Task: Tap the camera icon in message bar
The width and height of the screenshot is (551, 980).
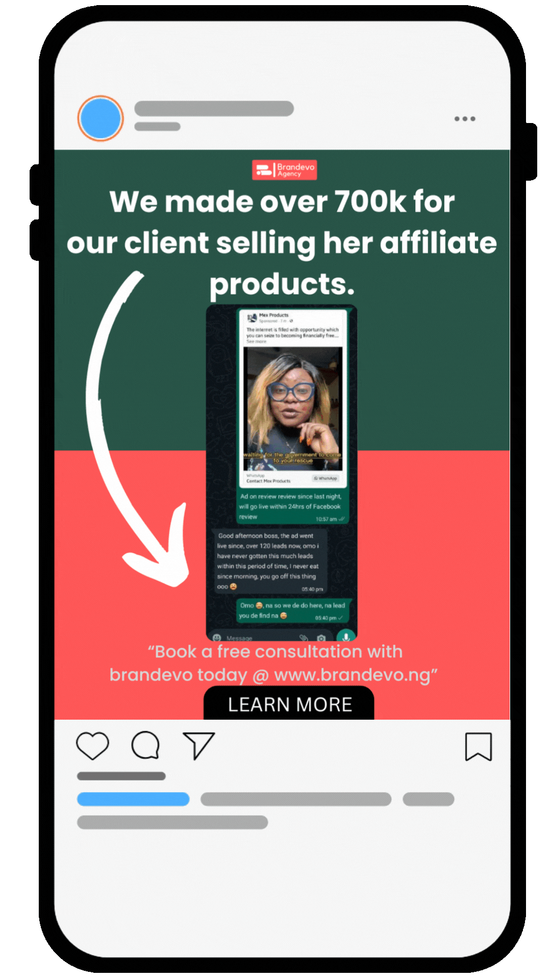Action: [321, 638]
